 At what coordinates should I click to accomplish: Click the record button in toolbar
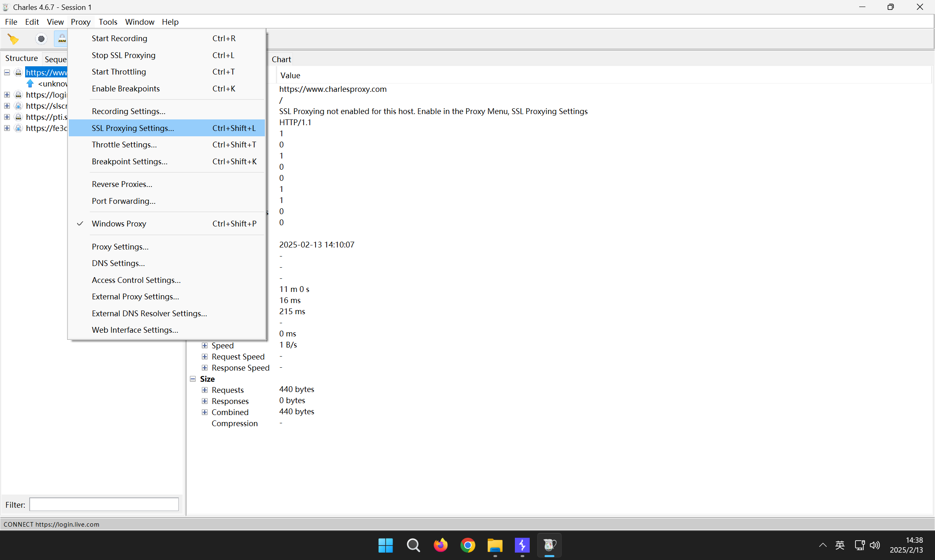(x=41, y=39)
